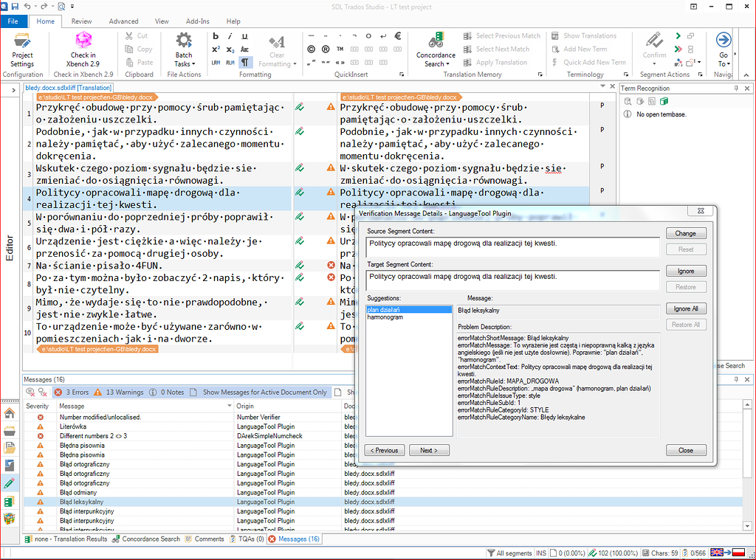Close the verification details dialog
This screenshot has height=560, width=756.
point(686,450)
